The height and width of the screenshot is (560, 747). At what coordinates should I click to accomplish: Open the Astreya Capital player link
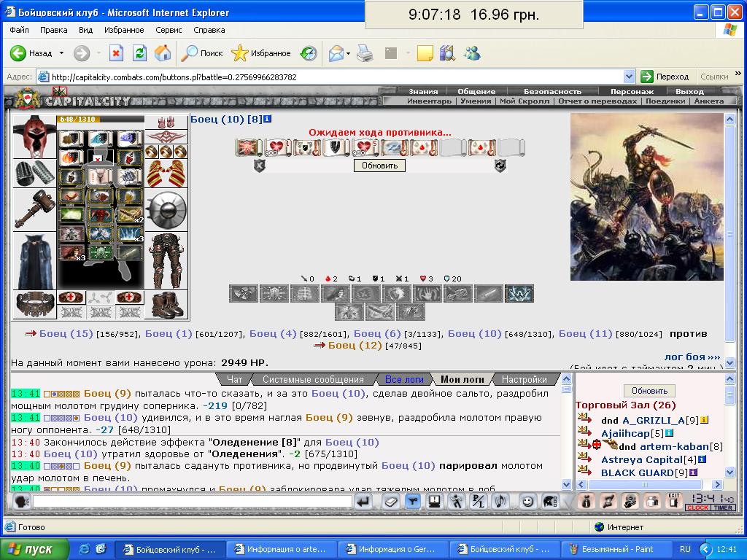[642, 459]
